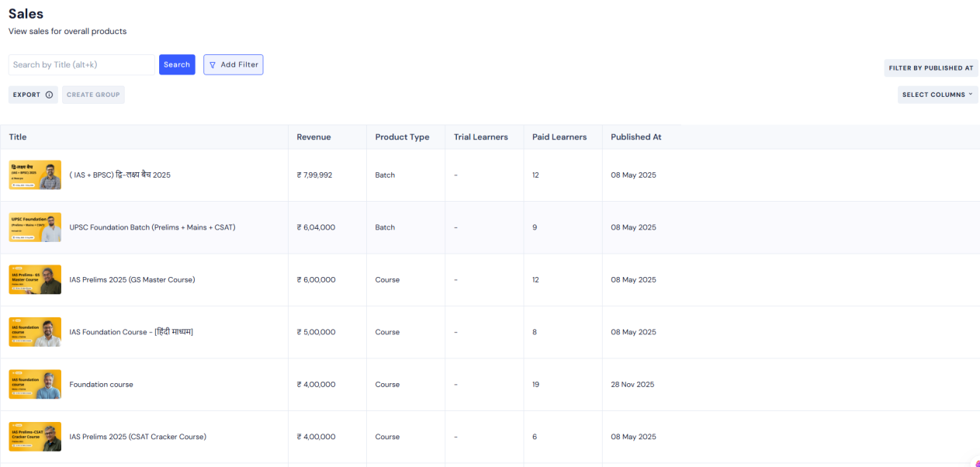This screenshot has height=467, width=980.
Task: Open the Select Columns dropdown
Action: click(937, 95)
